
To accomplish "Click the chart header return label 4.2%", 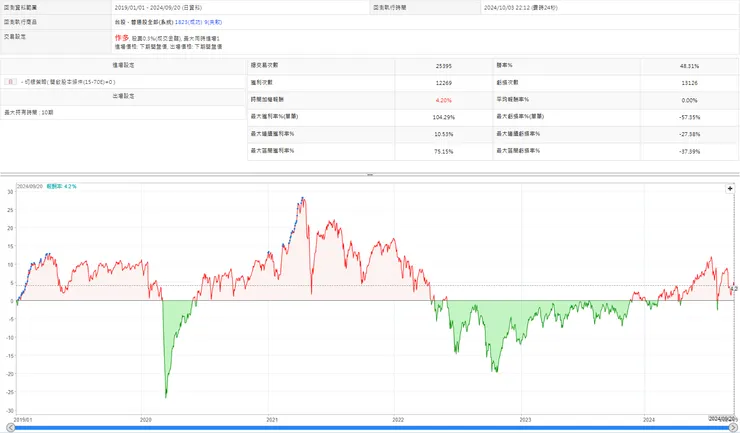I will click(x=61, y=187).
